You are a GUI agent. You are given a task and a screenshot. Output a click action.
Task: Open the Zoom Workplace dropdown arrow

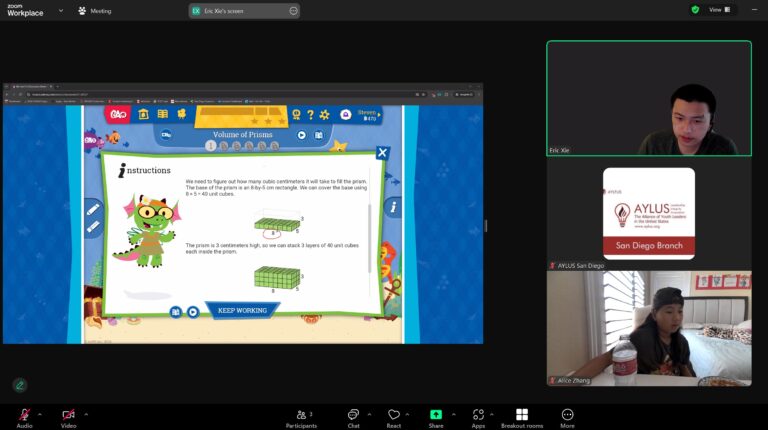click(61, 10)
